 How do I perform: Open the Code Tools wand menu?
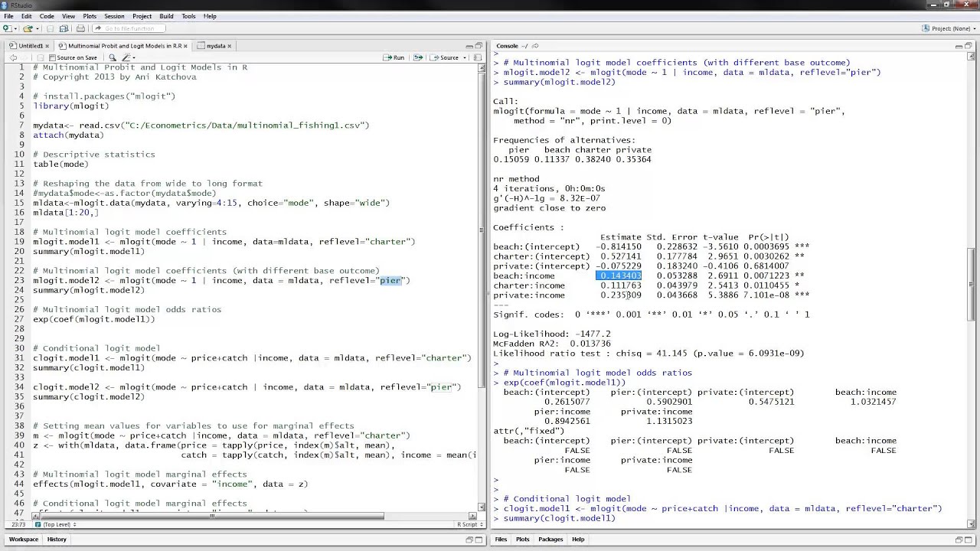click(x=128, y=57)
